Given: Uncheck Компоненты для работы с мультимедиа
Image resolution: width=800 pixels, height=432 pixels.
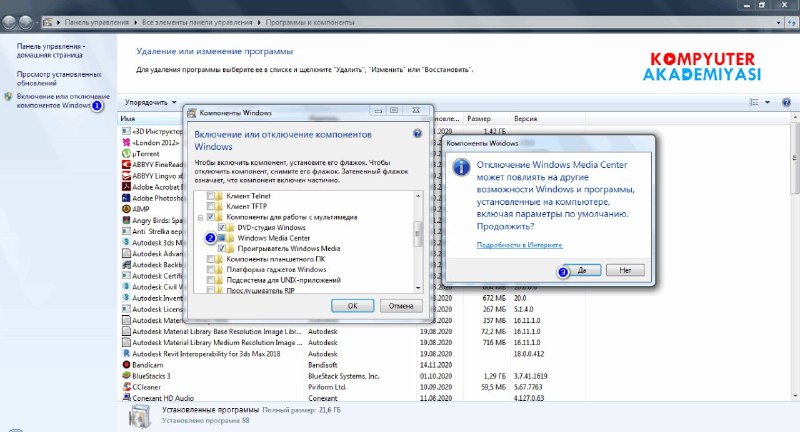Looking at the screenshot, I should click(x=210, y=217).
